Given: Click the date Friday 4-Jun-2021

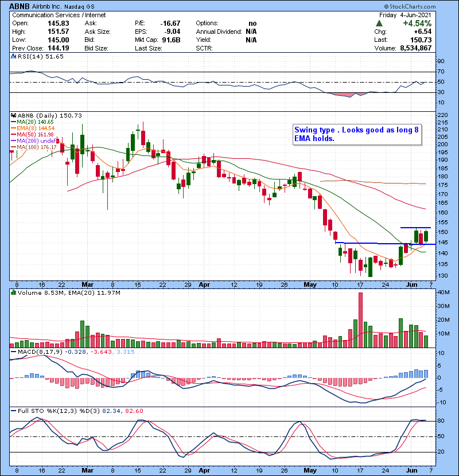Looking at the screenshot, I should tap(405, 15).
